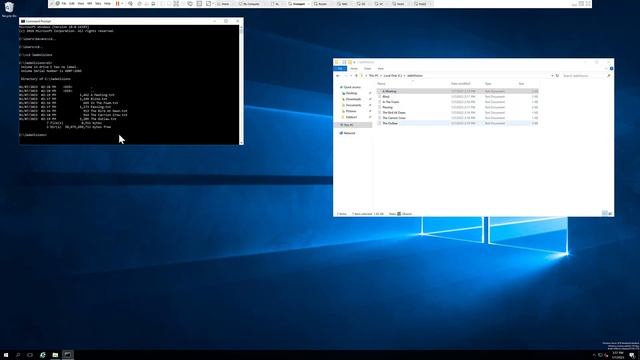Click Local Disk (C:) in address breadcrumb

[x=393, y=76]
